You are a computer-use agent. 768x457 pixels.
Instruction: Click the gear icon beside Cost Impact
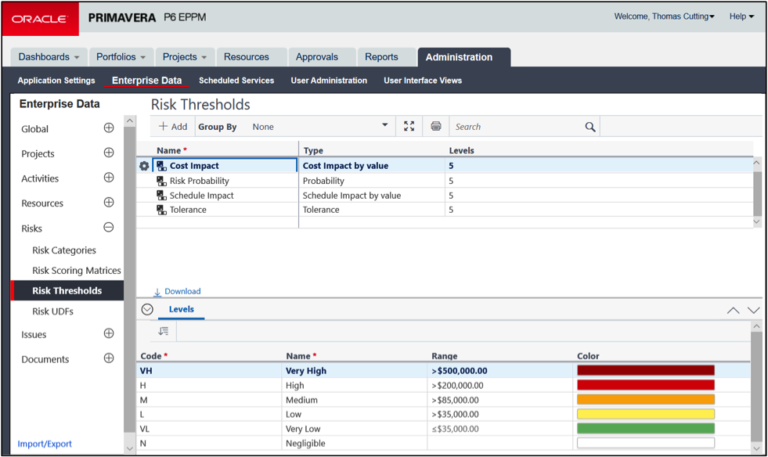[x=144, y=166]
